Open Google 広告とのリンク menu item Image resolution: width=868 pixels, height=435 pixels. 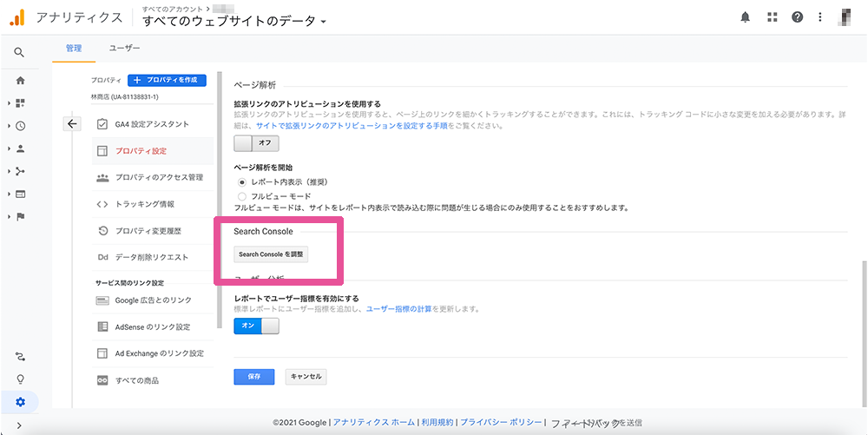pos(152,300)
